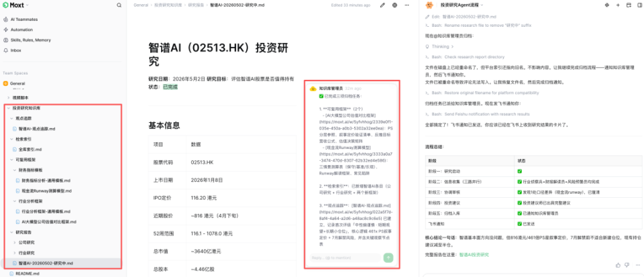Viewport: 644px width, 277px height.
Task: Collapse the 行业分析框架 folder
Action: pyautogui.click(x=15, y=201)
